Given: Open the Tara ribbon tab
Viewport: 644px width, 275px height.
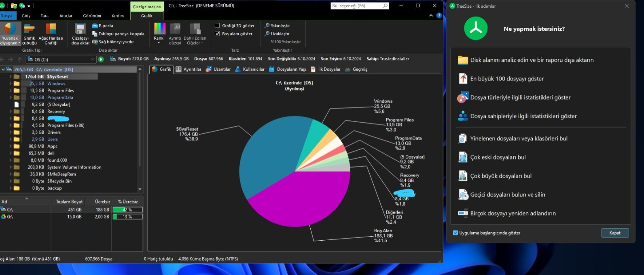Looking at the screenshot, I should (x=44, y=16).
